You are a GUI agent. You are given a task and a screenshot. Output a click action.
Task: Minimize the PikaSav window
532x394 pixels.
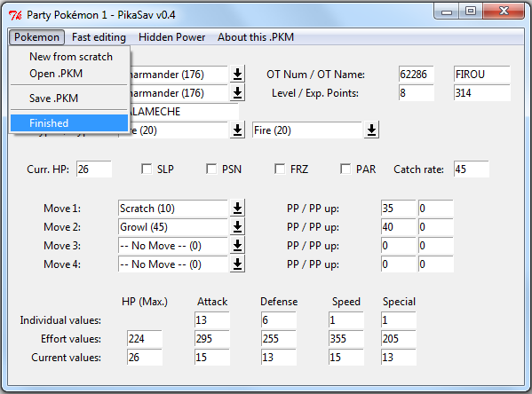447,12
